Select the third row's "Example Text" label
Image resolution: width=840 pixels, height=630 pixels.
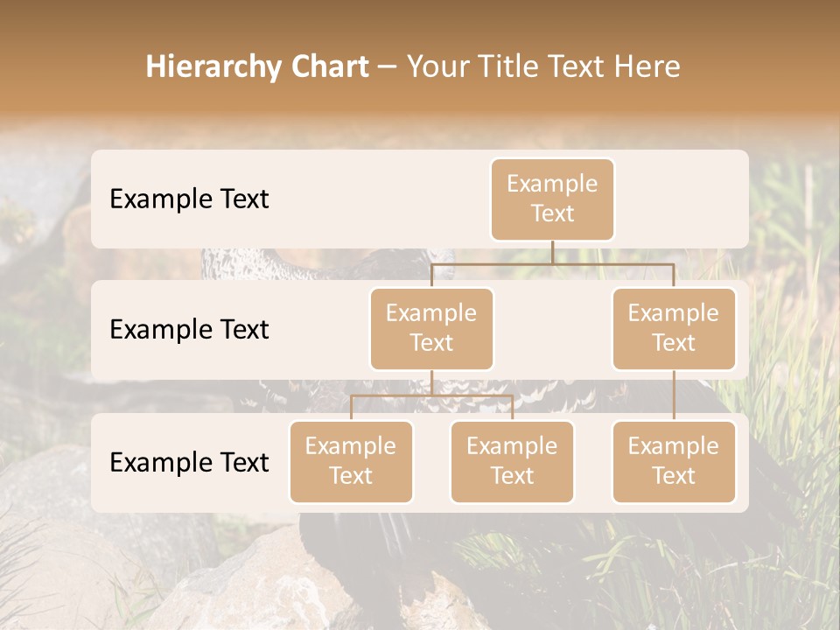[189, 462]
